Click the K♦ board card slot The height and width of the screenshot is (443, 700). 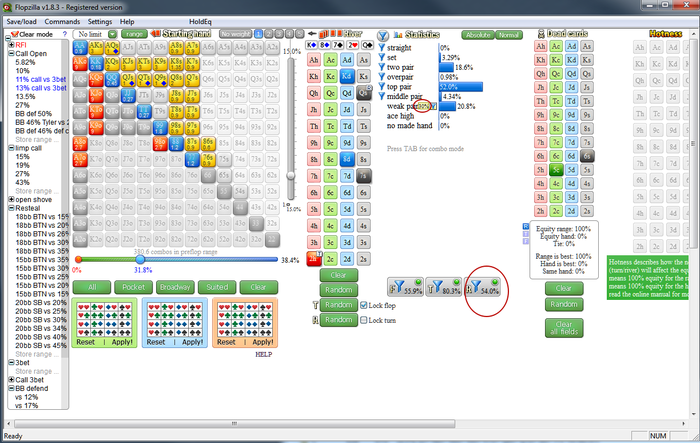(x=311, y=45)
